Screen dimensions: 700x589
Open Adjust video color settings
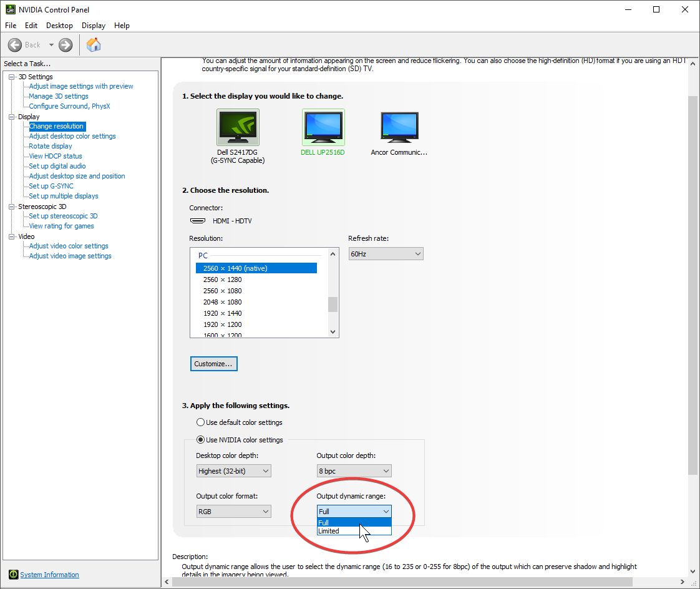pyautogui.click(x=69, y=246)
